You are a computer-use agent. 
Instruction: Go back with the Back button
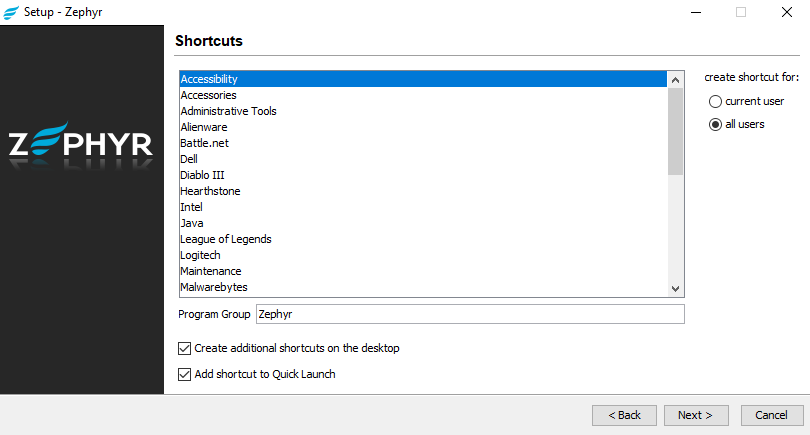[x=625, y=415]
